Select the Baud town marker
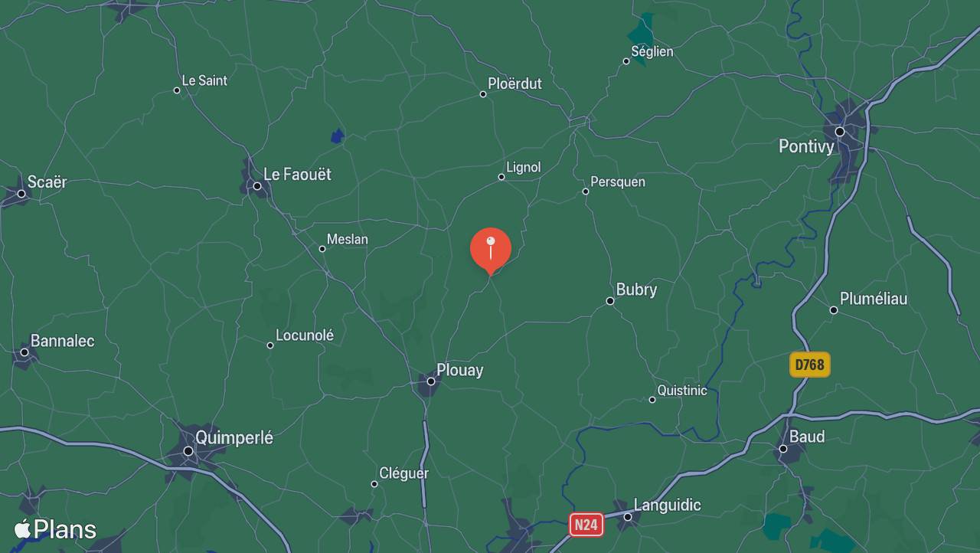 pos(783,449)
